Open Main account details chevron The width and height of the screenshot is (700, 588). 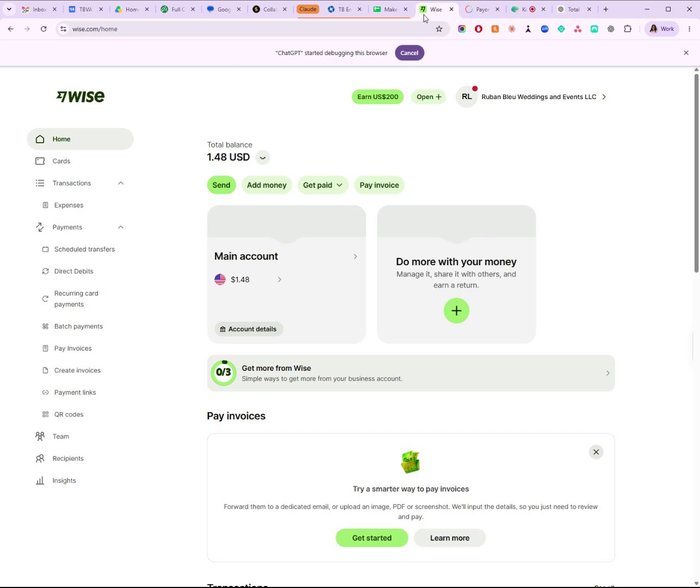point(355,256)
